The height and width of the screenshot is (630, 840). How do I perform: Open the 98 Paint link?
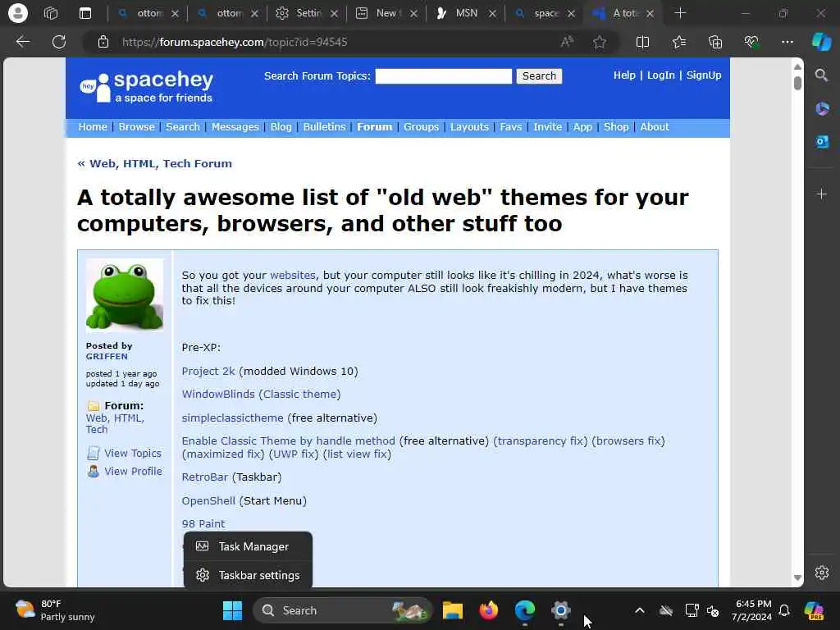[203, 523]
